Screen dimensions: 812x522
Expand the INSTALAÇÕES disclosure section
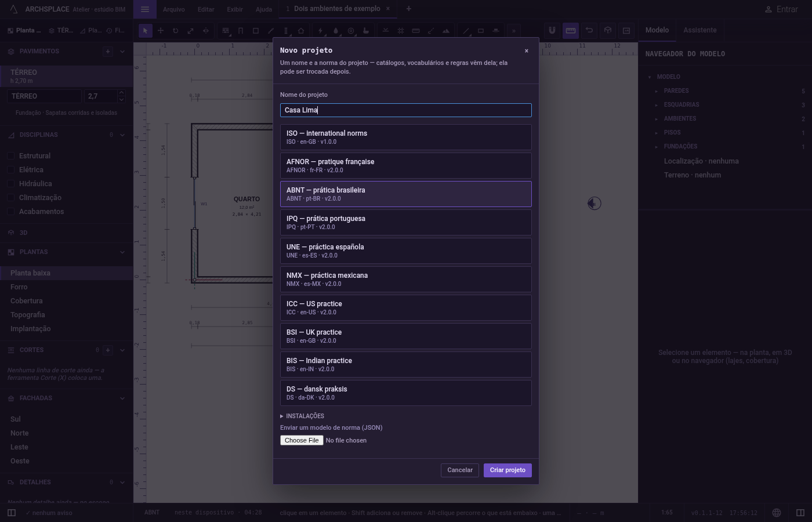click(x=302, y=416)
